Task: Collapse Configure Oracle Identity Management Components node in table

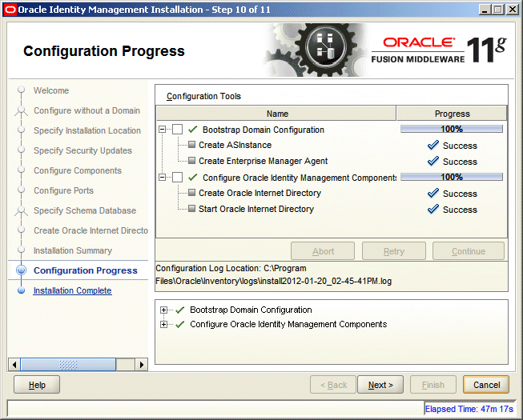Action: point(162,177)
